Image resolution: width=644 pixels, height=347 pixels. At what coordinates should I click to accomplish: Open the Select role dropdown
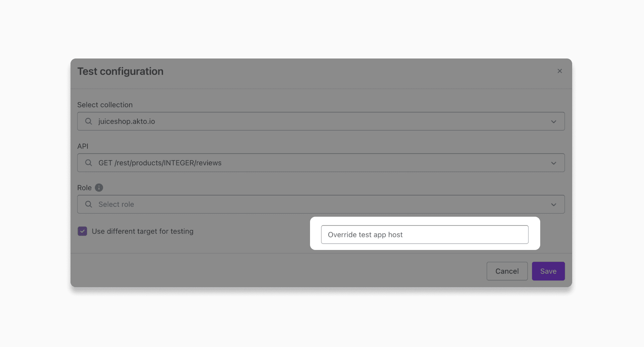554,204
